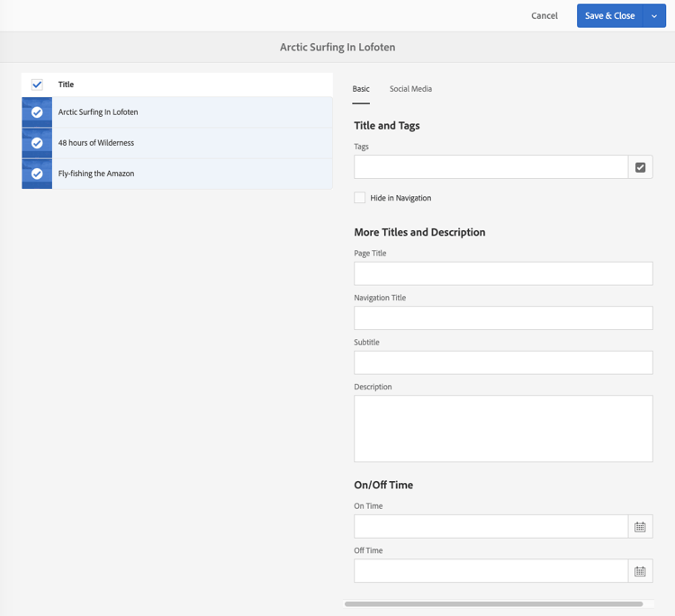The image size is (675, 616).
Task: Open the tag picker icon
Action: tap(640, 167)
